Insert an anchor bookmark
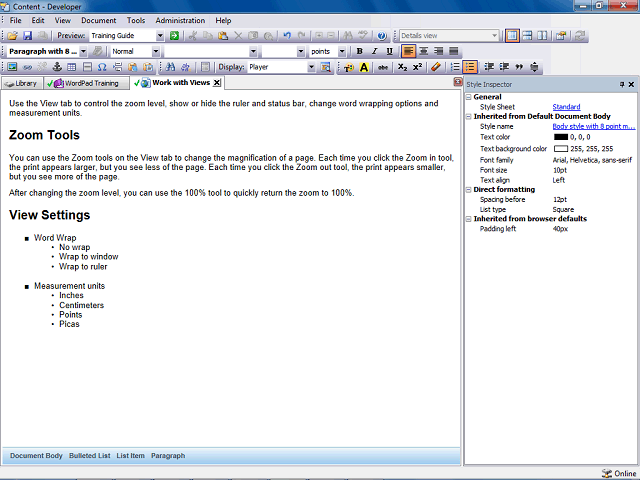This screenshot has height=480, width=640. 57,67
